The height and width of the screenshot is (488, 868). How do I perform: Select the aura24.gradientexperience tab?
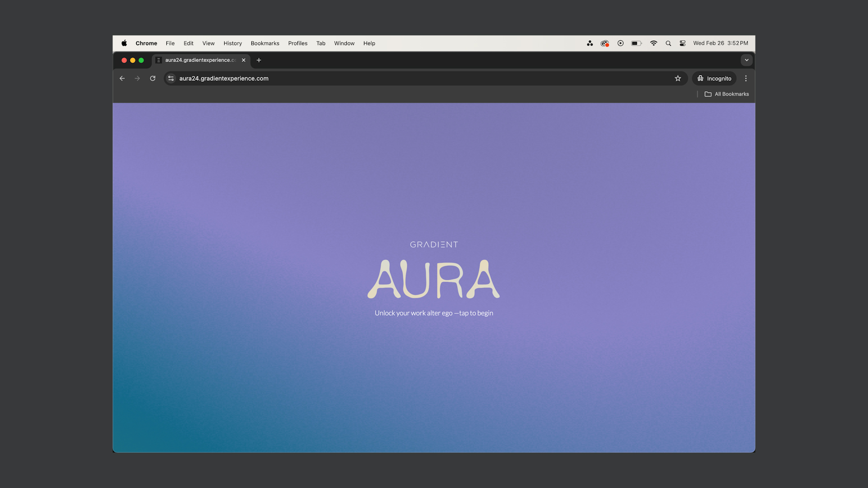click(x=201, y=60)
